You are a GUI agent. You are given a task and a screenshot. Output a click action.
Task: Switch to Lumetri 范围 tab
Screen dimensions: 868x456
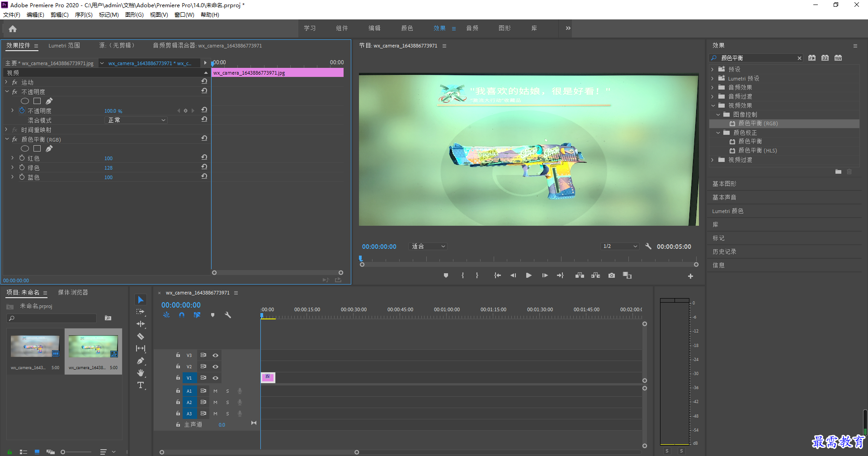coord(64,46)
